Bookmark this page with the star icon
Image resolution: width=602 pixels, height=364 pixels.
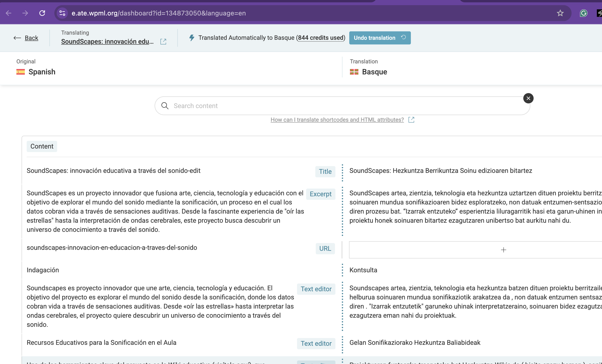coord(560,13)
